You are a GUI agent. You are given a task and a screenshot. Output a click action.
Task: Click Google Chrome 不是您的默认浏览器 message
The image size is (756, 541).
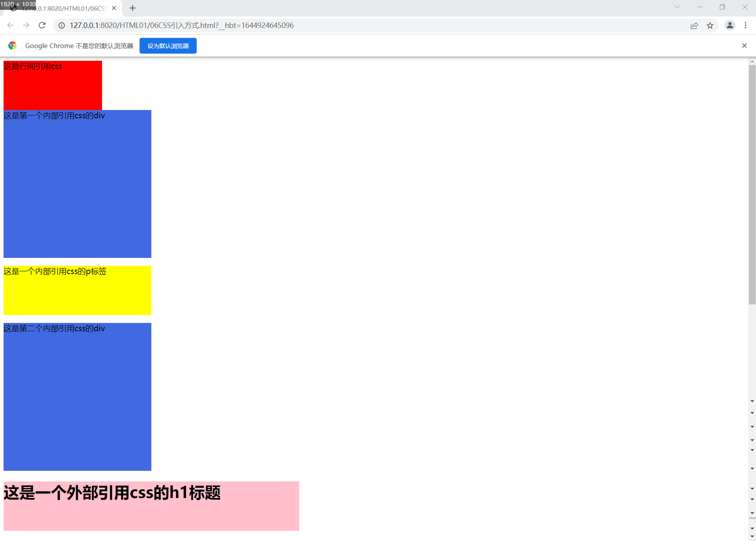[x=79, y=46]
